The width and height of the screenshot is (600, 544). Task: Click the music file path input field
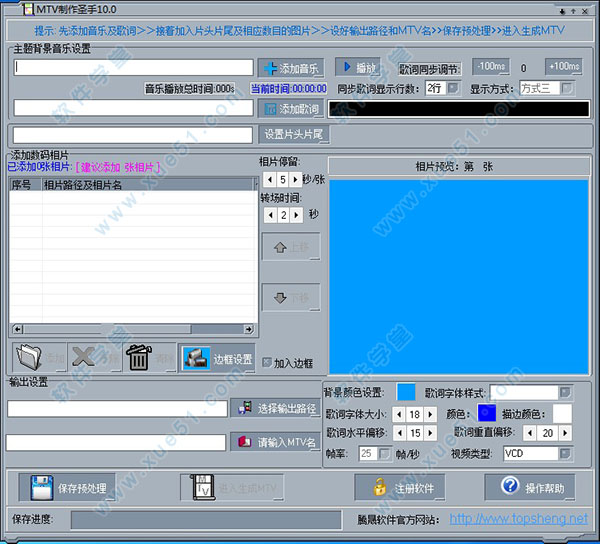[133, 68]
